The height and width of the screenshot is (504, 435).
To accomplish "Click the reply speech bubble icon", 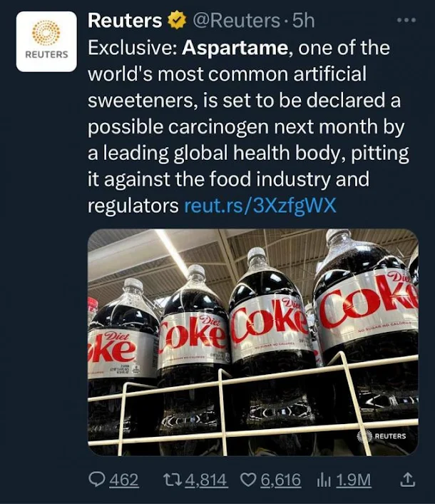I will point(97,480).
